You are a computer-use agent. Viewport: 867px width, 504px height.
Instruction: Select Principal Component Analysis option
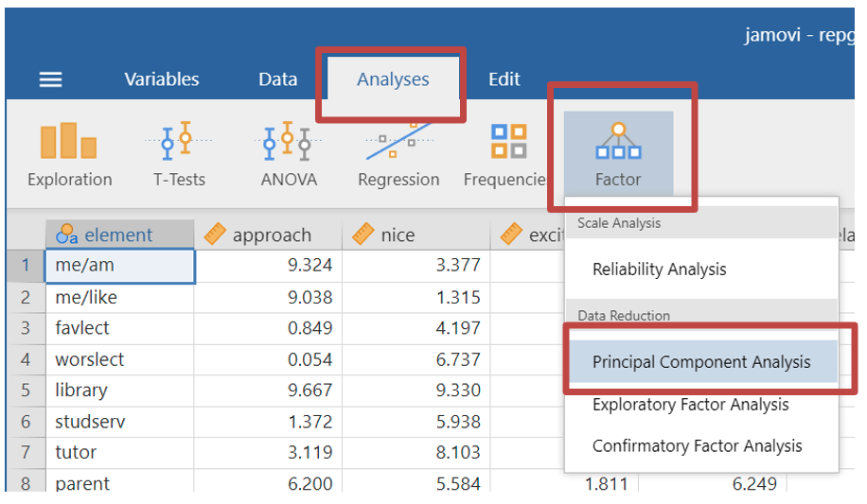[701, 362]
